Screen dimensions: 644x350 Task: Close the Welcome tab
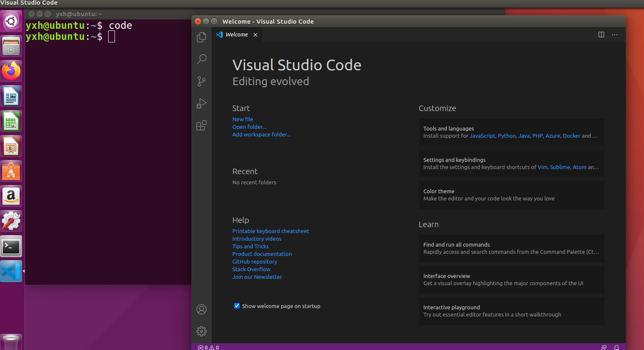pos(255,35)
